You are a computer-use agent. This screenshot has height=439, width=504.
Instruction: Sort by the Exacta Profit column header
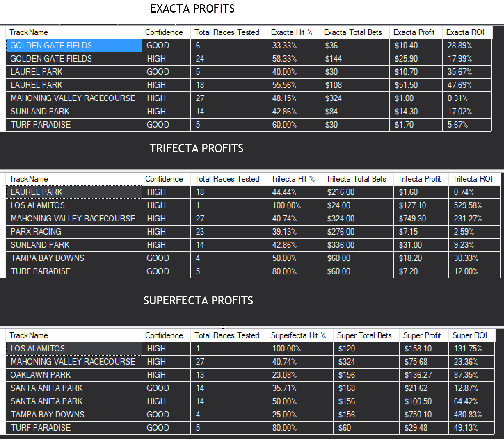coord(416,32)
